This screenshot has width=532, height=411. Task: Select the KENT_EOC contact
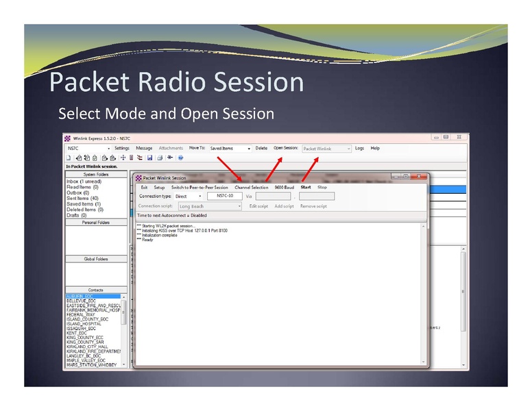coord(77,333)
